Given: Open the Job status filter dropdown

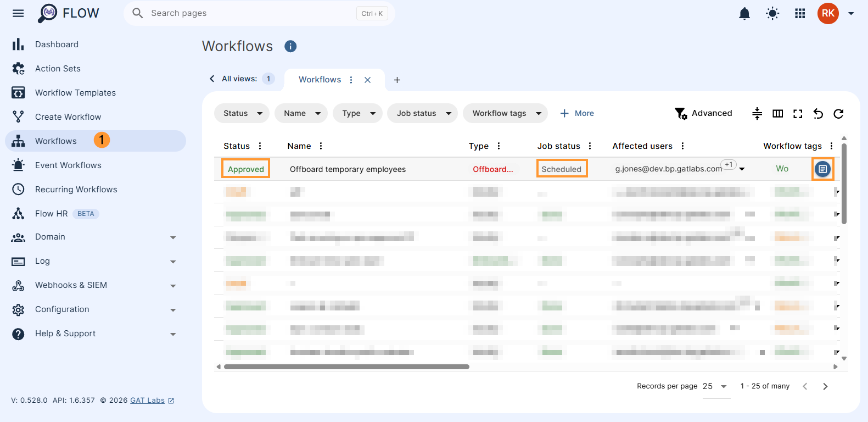Looking at the screenshot, I should tap(423, 113).
